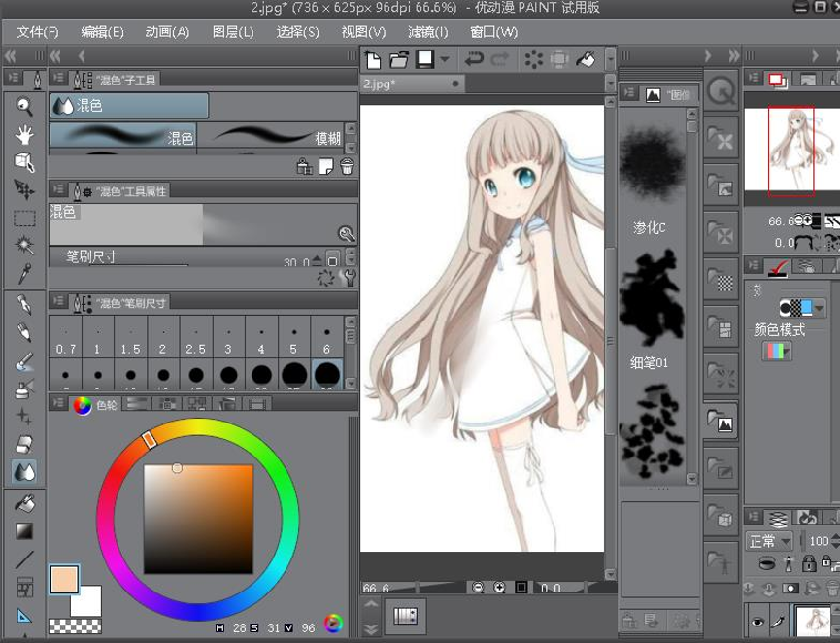The height and width of the screenshot is (643, 840).
Task: Open a file with folder icon
Action: 400,59
